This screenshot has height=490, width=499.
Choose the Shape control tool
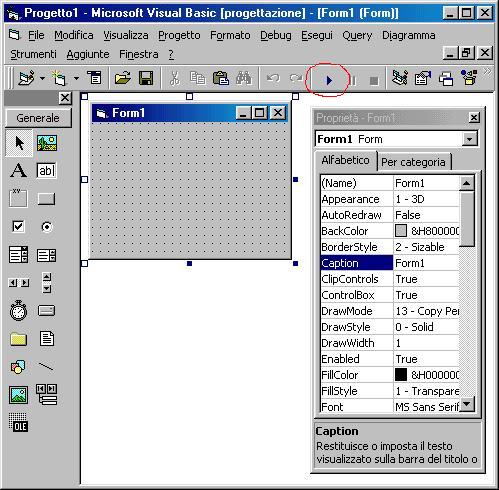(18, 367)
